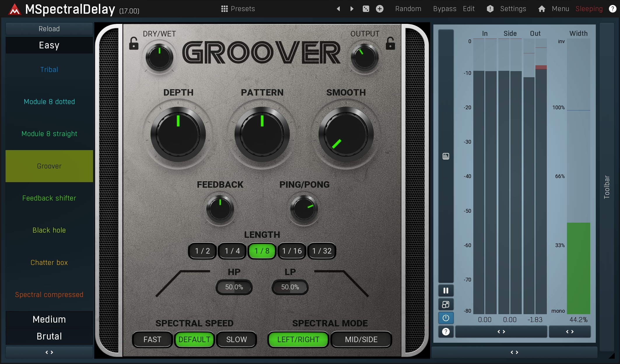Image resolution: width=620 pixels, height=364 pixels.
Task: Click the random preset dice icon
Action: click(x=366, y=9)
